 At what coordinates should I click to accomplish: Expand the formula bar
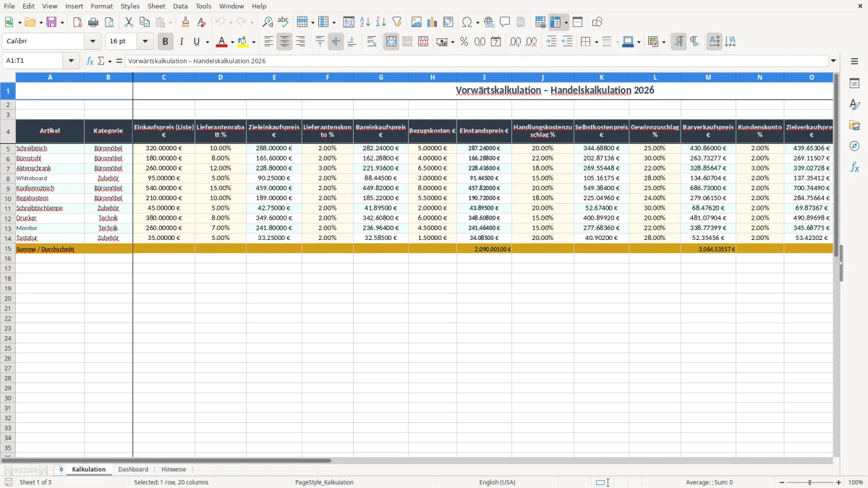coord(833,61)
